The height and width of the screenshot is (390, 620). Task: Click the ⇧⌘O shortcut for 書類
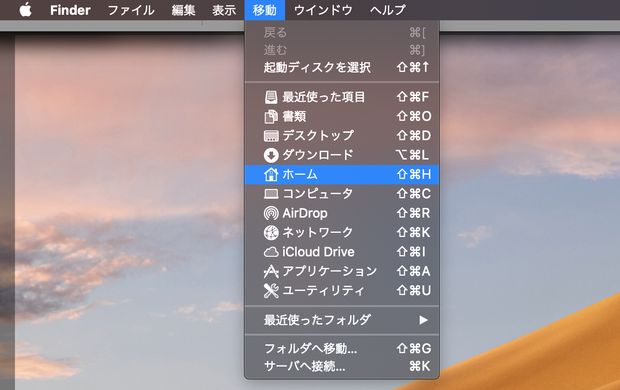414,117
